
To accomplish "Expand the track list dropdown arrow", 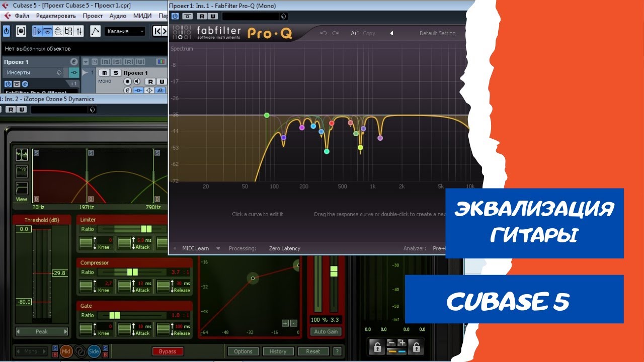I will [86, 61].
